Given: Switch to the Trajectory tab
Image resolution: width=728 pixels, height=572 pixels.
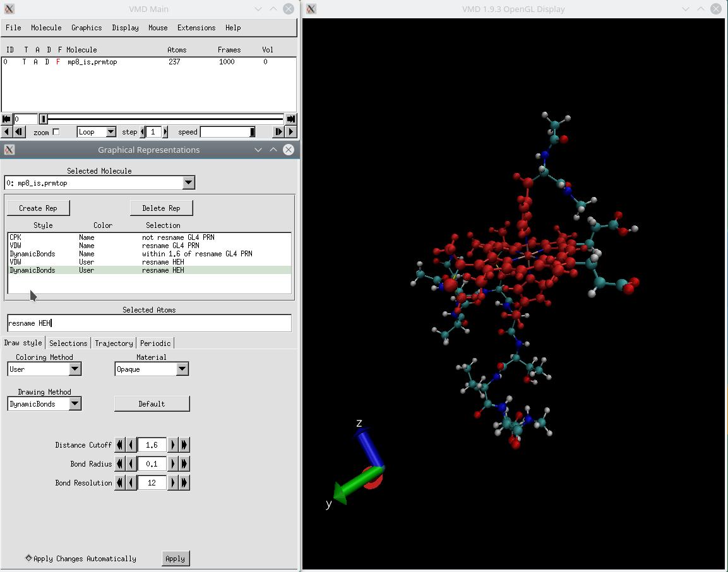Looking at the screenshot, I should (x=114, y=343).
